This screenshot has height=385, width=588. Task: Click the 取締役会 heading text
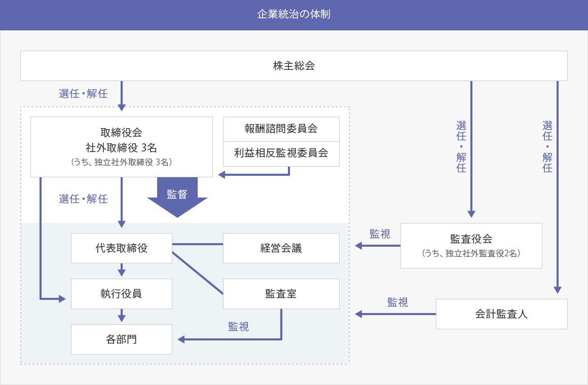(121, 132)
